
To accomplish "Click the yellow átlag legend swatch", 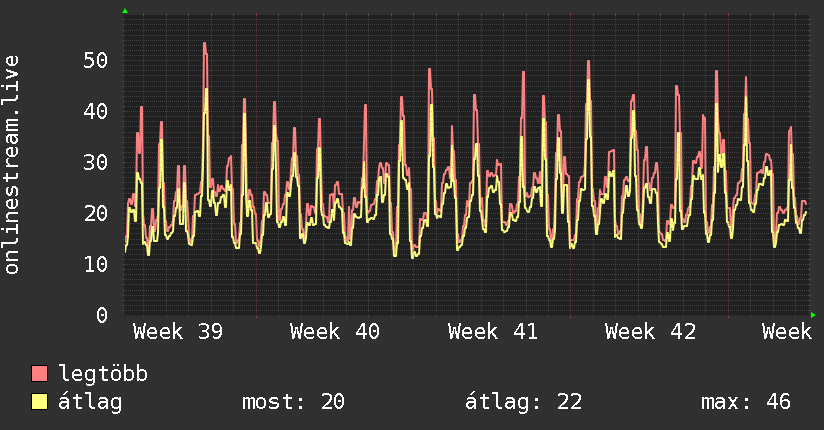I will pos(39,402).
